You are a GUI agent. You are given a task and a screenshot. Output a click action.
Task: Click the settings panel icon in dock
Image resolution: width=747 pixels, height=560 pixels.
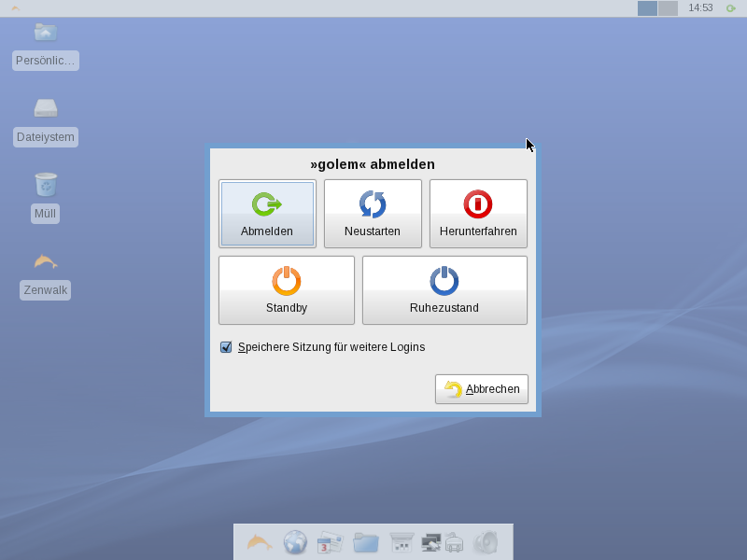(x=402, y=542)
